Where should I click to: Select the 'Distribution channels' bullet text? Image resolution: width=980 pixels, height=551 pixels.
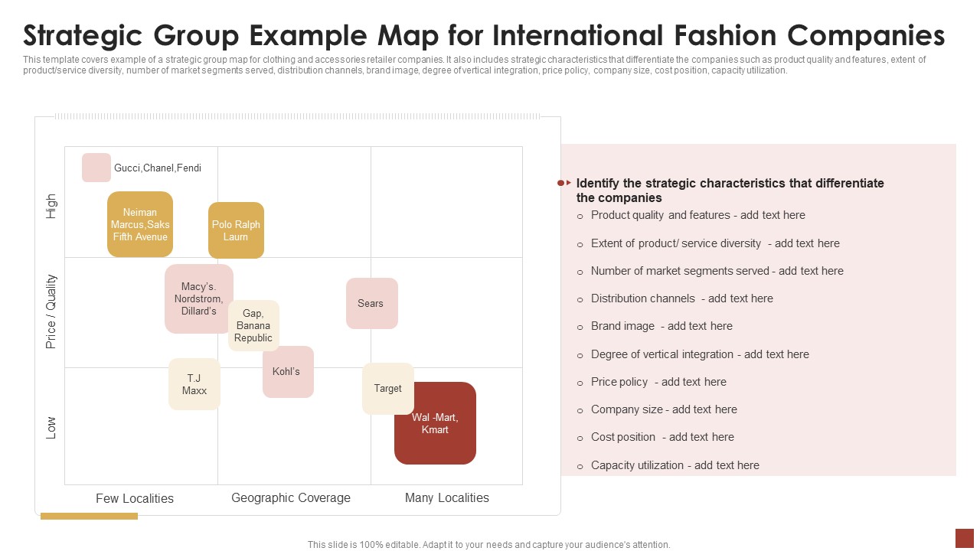(x=682, y=298)
